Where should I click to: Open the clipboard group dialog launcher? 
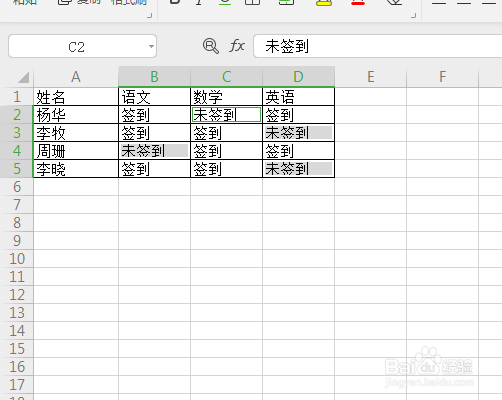(150, 15)
